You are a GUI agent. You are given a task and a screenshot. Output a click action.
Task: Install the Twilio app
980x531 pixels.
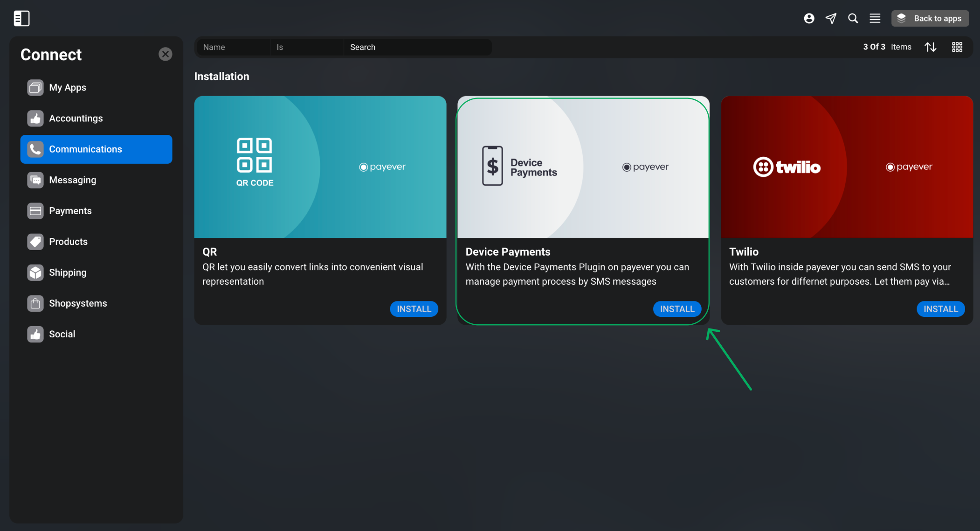941,309
